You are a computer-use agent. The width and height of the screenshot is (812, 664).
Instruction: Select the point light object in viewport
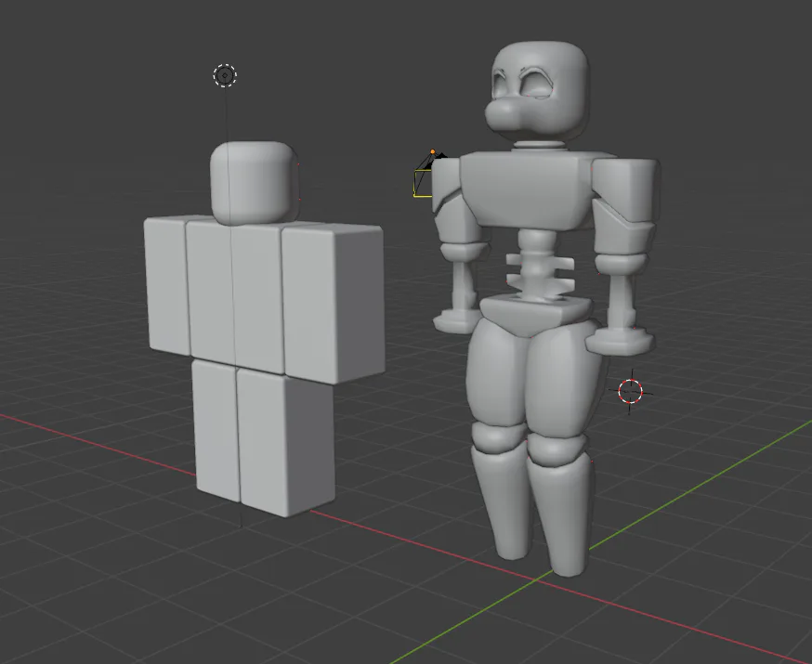pyautogui.click(x=225, y=75)
